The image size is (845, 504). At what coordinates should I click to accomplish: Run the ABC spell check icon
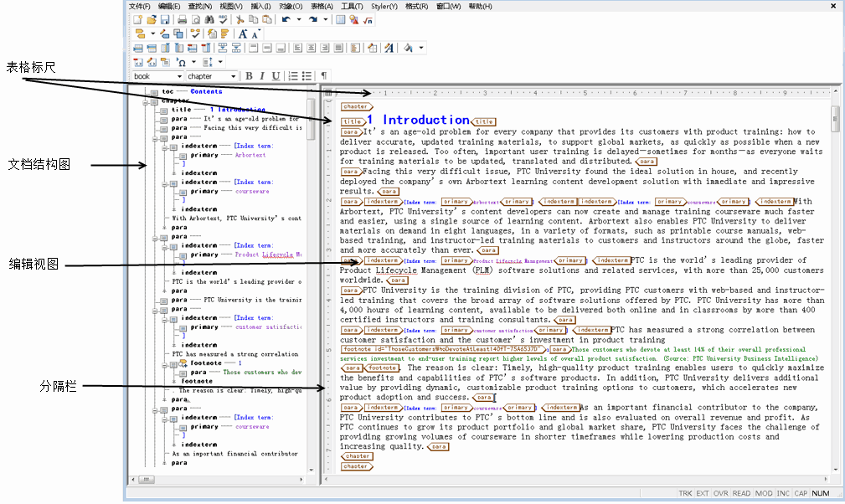pos(223,19)
